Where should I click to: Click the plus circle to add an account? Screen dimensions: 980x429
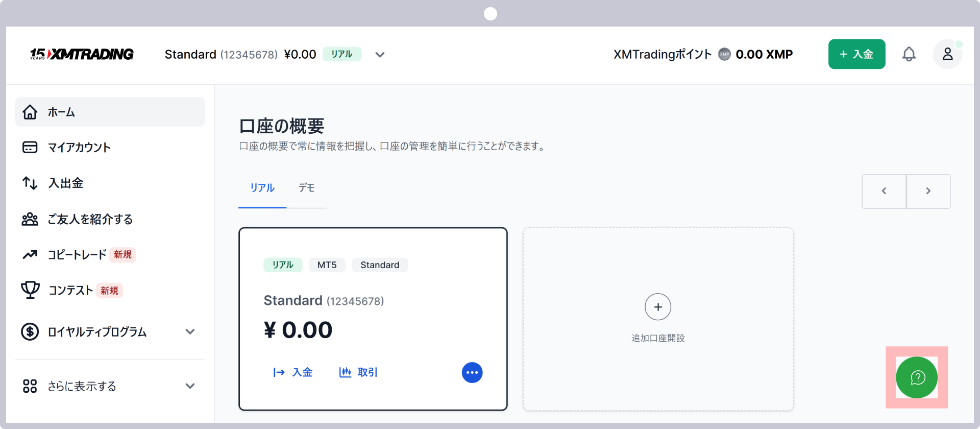pos(658,307)
